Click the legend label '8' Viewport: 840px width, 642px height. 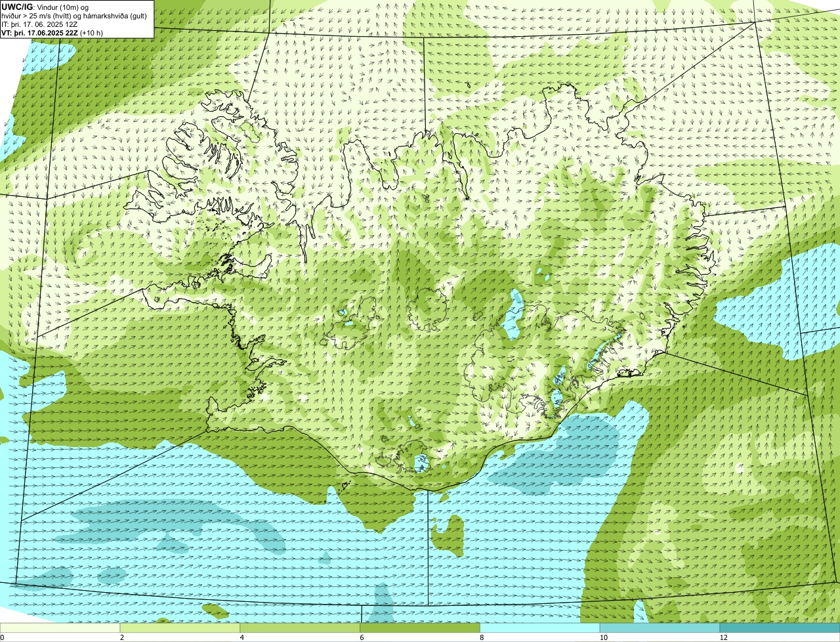point(482,637)
